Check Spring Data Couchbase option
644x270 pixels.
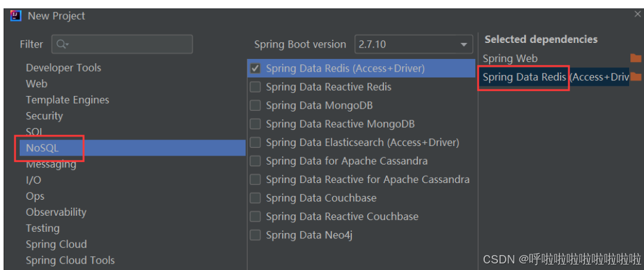pyautogui.click(x=255, y=198)
